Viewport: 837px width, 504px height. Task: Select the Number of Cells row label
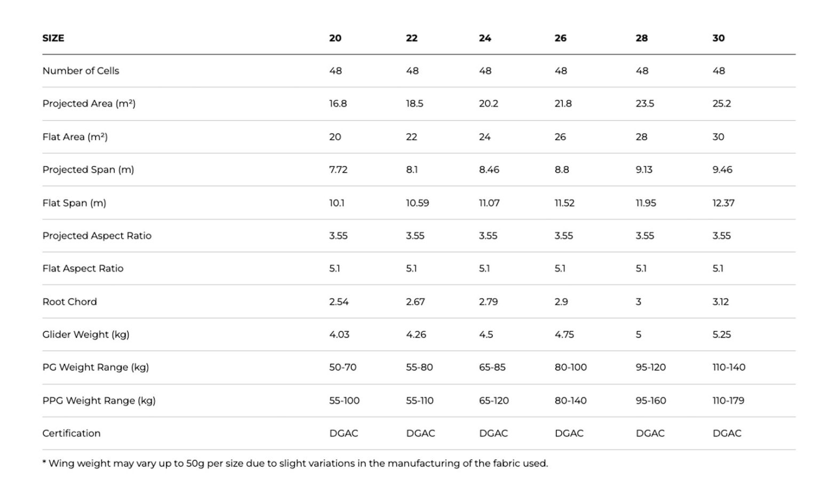[x=81, y=71]
